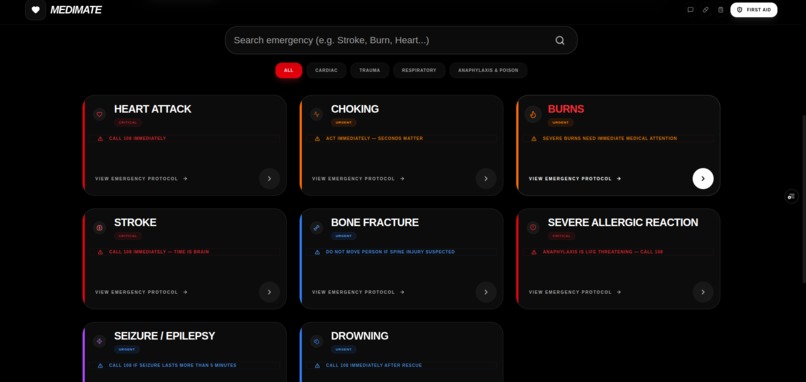This screenshot has height=382, width=806.
Task: Click the Drowning icon
Action: (317, 341)
